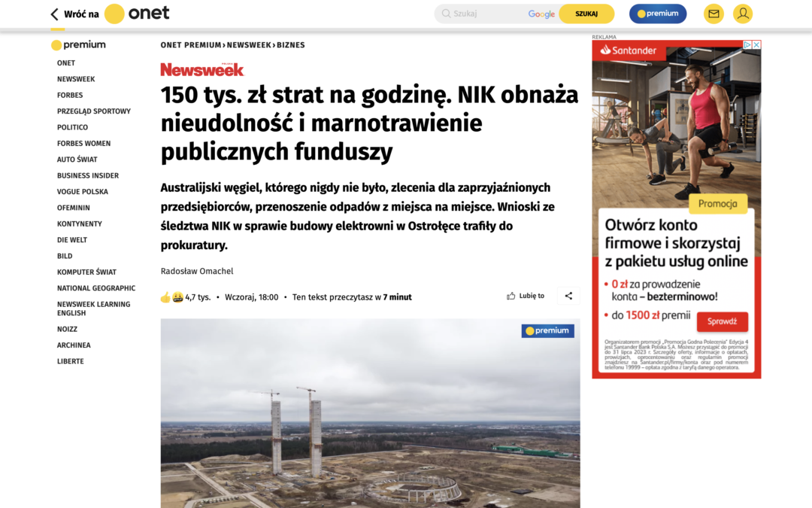The width and height of the screenshot is (812, 508).
Task: Open PRZEGLĄD SPORTOWY in sidebar
Action: tap(94, 111)
